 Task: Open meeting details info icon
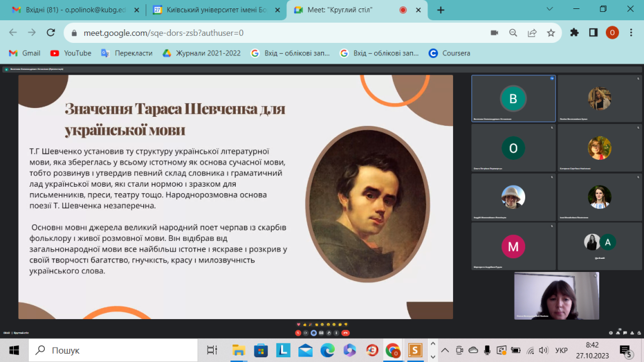point(611,333)
